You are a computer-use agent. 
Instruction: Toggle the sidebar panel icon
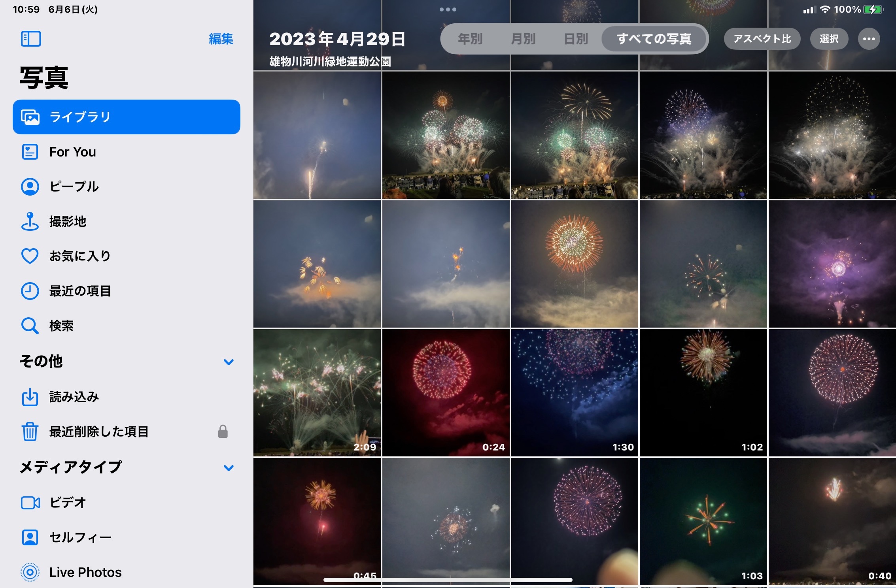30,39
